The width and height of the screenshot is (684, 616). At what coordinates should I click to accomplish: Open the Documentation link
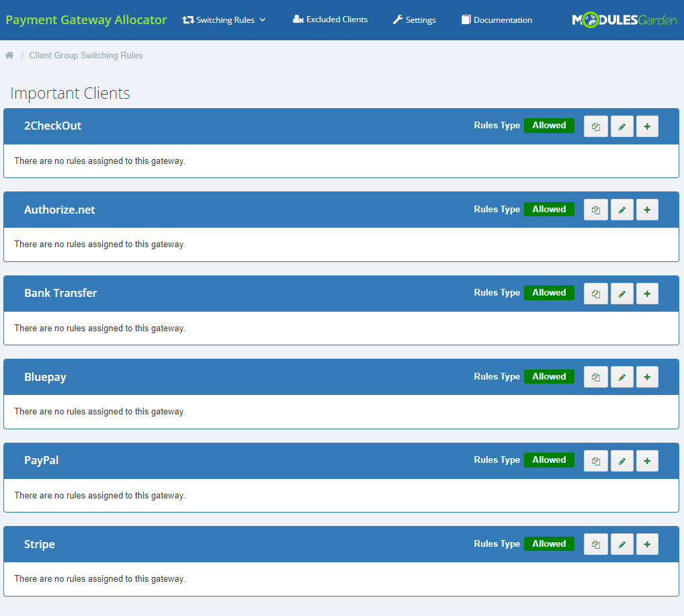tap(497, 20)
